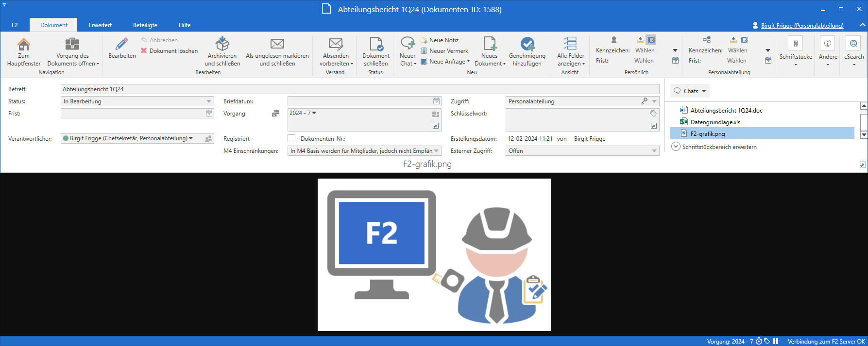Click Zum Hauptfenster home icon
868x346 pixels.
click(x=23, y=45)
